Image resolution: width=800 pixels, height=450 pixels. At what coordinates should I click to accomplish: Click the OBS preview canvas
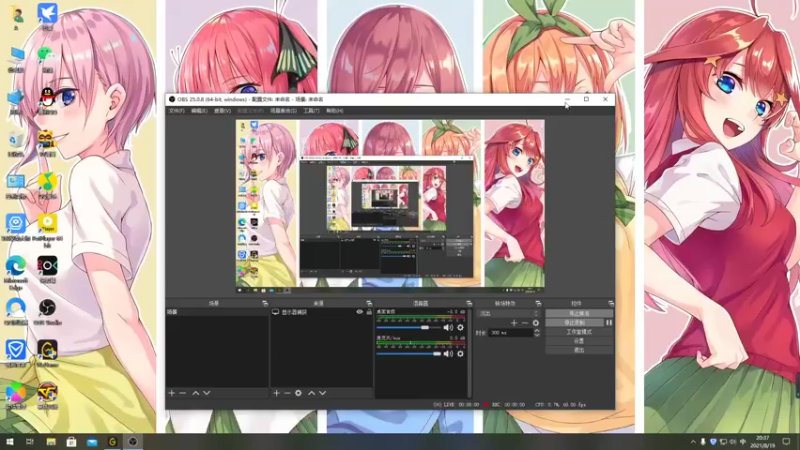pyautogui.click(x=390, y=206)
